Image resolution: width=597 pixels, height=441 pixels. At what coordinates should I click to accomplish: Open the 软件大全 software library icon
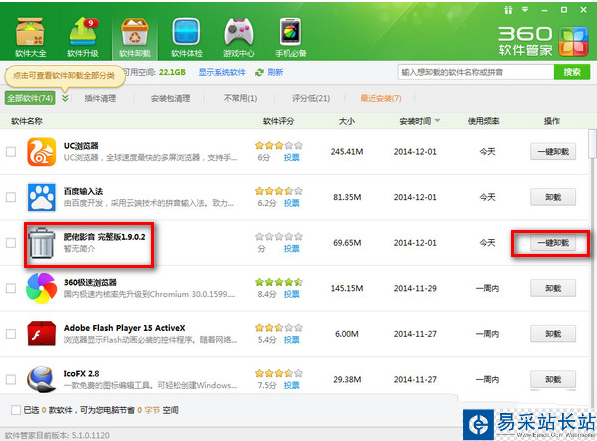point(30,37)
